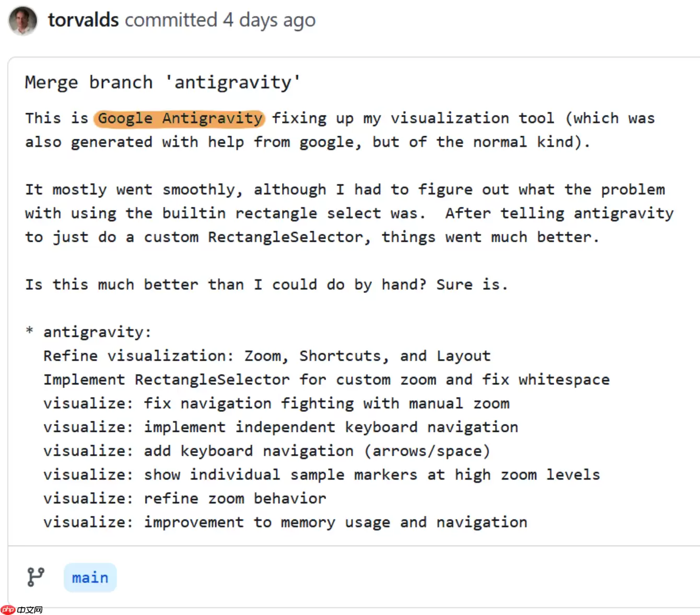Click the 'torvalds' username link

(x=83, y=20)
